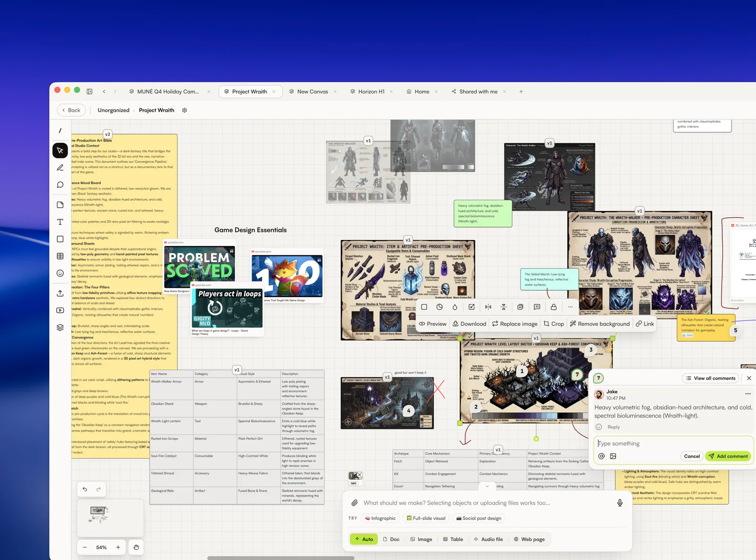Image resolution: width=756 pixels, height=560 pixels.
Task: Open the emoji sticker tool
Action: tap(60, 273)
